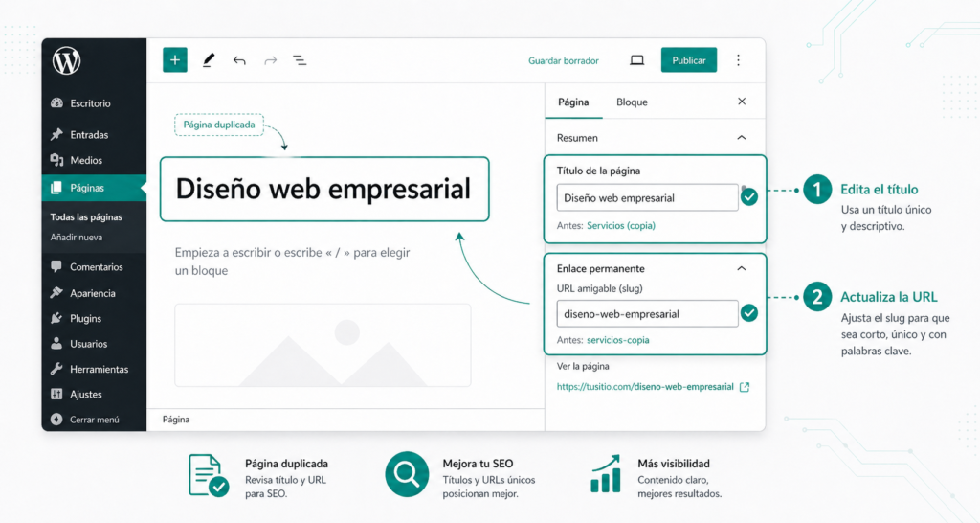Screen dimensions: 980x523
Task: Click the Resumen section heading
Action: coord(577,138)
